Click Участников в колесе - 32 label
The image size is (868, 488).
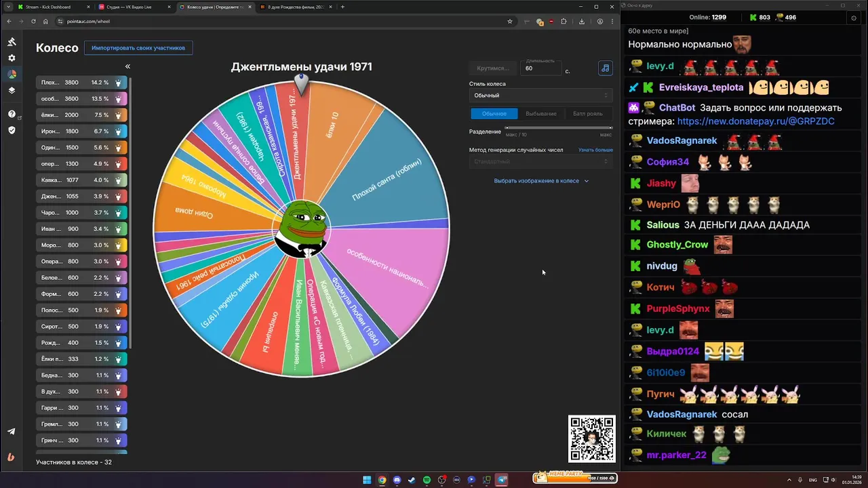point(74,462)
